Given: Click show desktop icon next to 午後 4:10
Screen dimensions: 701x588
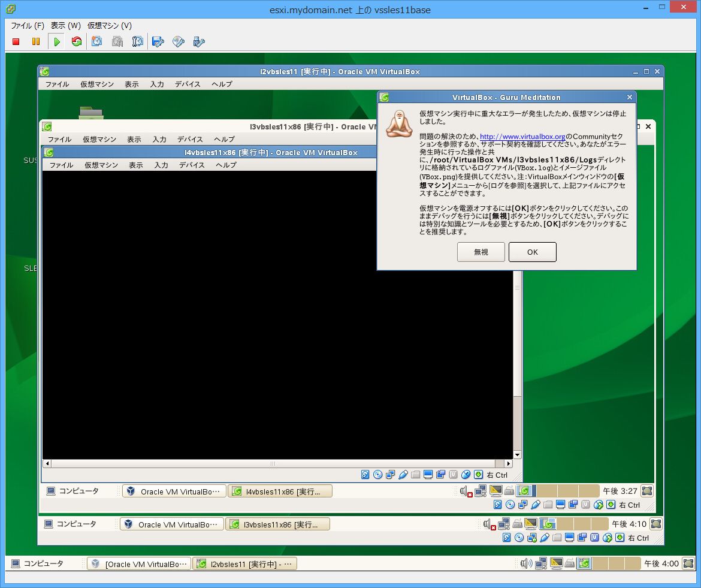Looking at the screenshot, I should (x=656, y=524).
